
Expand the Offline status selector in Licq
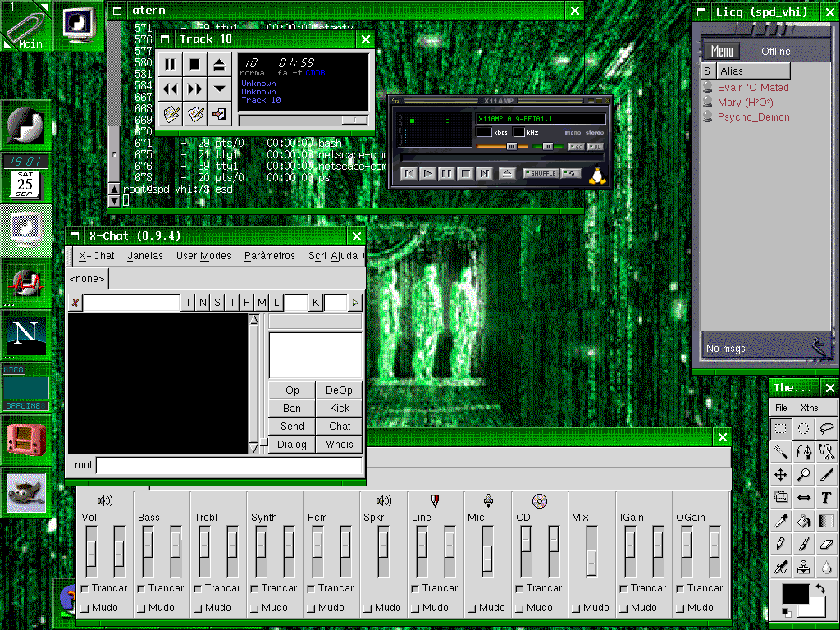[x=775, y=51]
